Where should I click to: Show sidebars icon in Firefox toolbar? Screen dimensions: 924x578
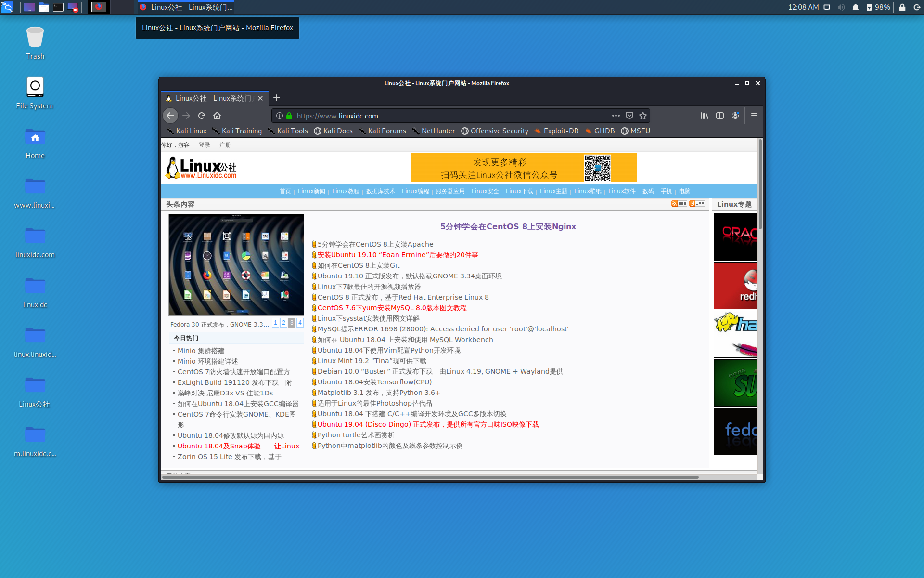[x=720, y=116]
